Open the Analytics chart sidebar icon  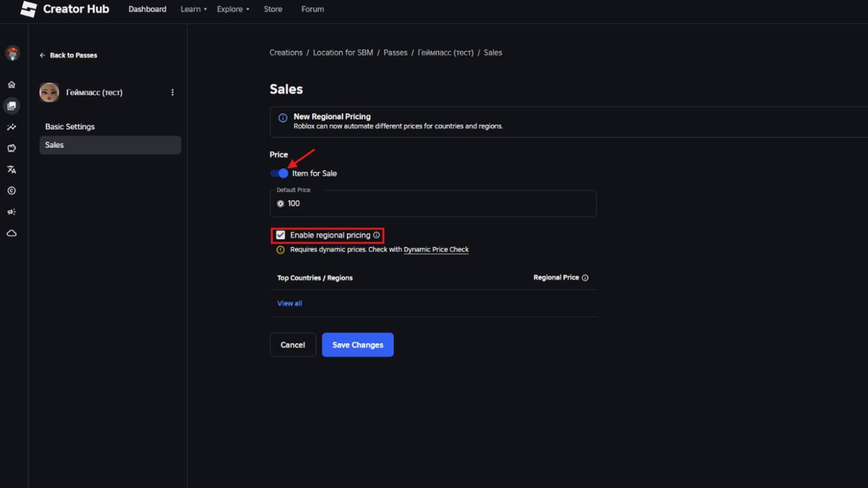(x=11, y=127)
